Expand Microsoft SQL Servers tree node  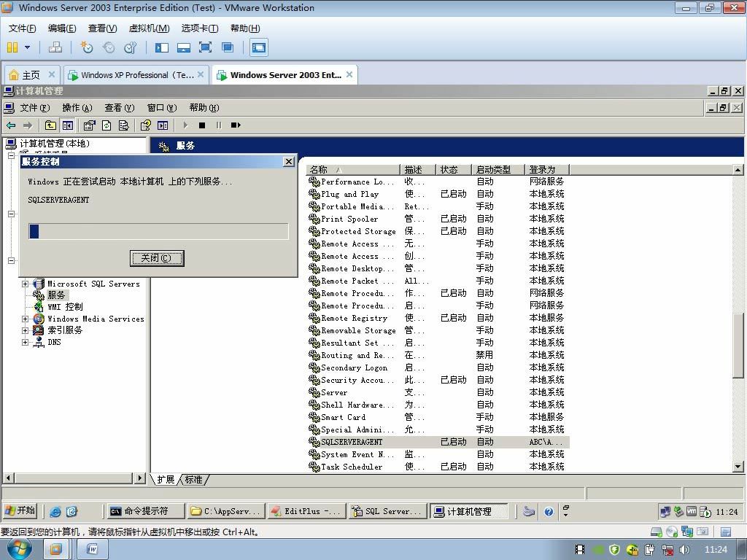pyautogui.click(x=26, y=284)
